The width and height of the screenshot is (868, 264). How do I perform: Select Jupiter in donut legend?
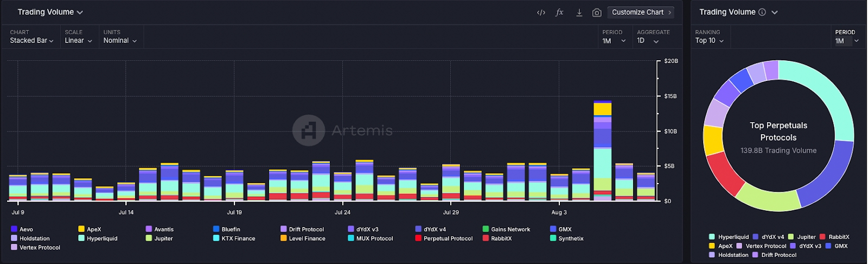click(x=802, y=237)
